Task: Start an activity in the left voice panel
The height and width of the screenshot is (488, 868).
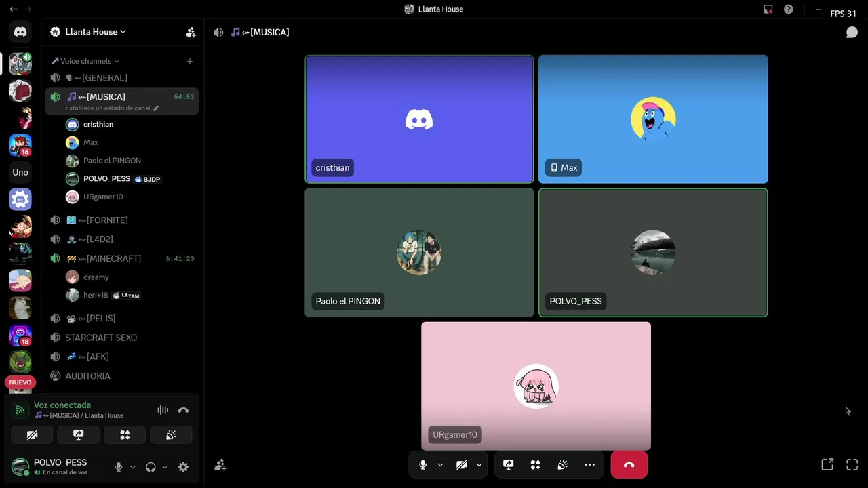Action: click(x=125, y=435)
